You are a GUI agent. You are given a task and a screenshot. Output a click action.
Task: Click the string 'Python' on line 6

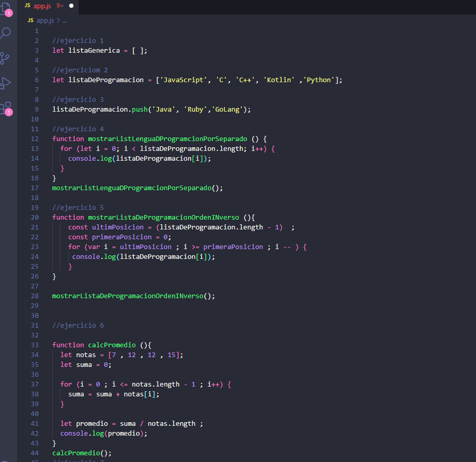pos(319,80)
